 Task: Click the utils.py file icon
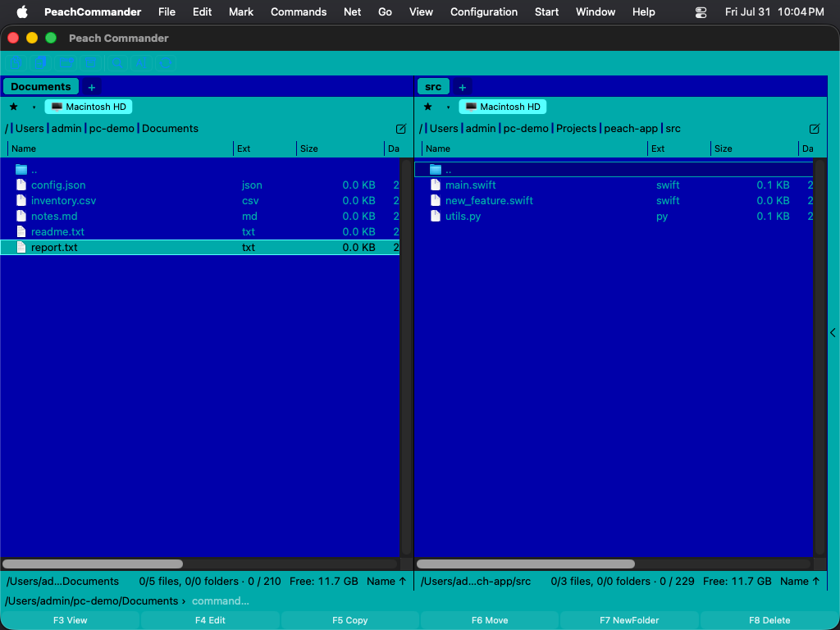tap(436, 216)
